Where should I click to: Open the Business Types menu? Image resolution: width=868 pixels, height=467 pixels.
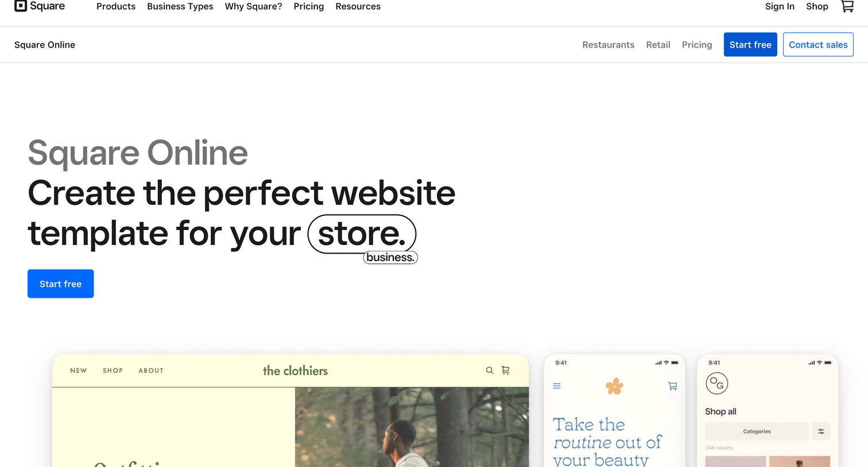pyautogui.click(x=180, y=6)
